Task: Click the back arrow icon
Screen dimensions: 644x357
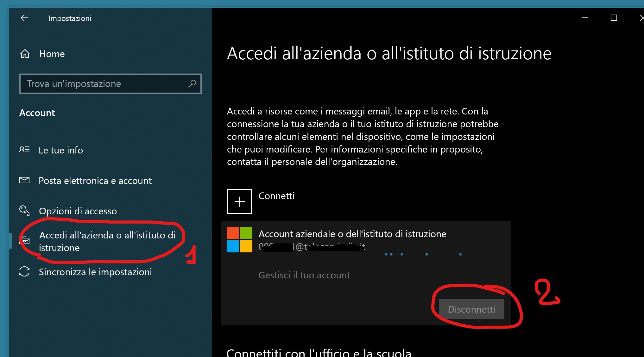Action: pyautogui.click(x=24, y=18)
